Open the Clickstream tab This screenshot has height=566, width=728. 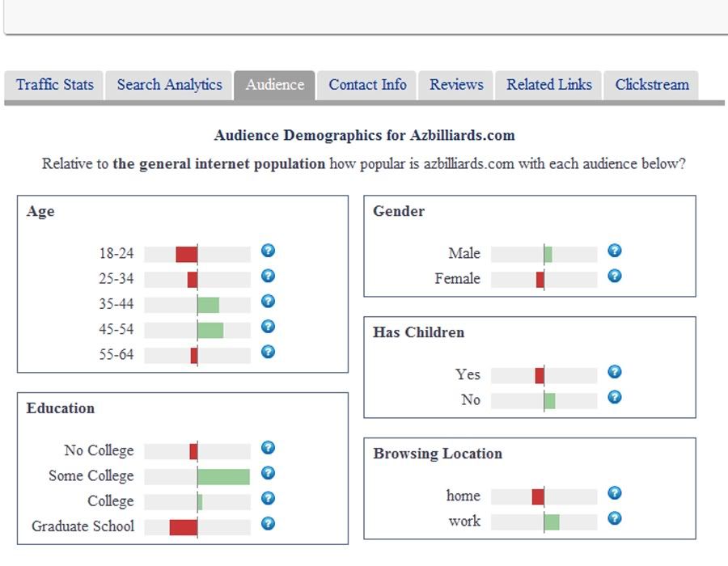[651, 86]
